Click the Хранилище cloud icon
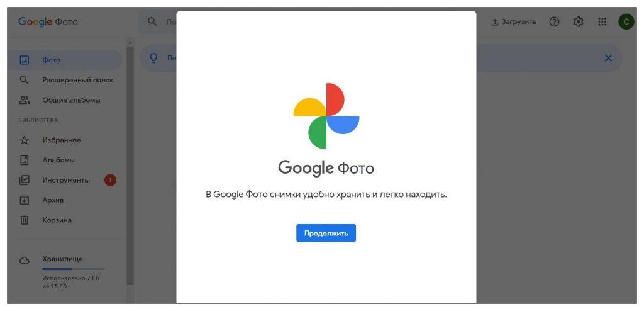644x311 pixels. (25, 260)
